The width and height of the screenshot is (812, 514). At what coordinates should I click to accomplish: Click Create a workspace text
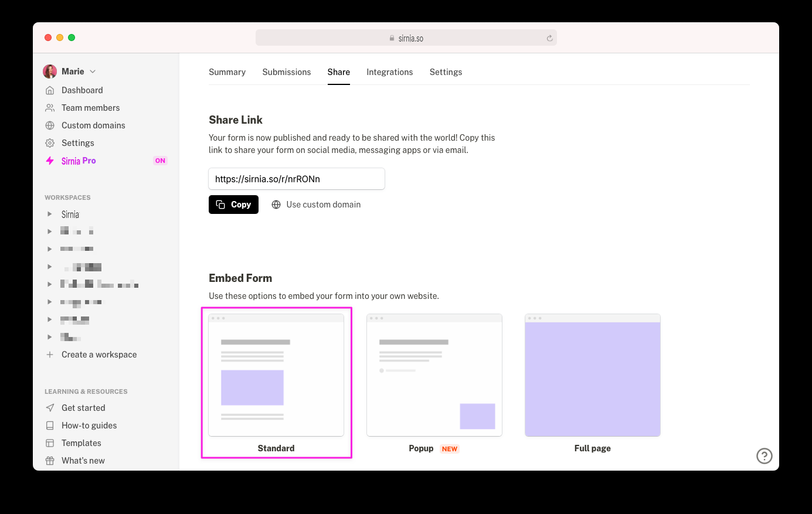99,355
